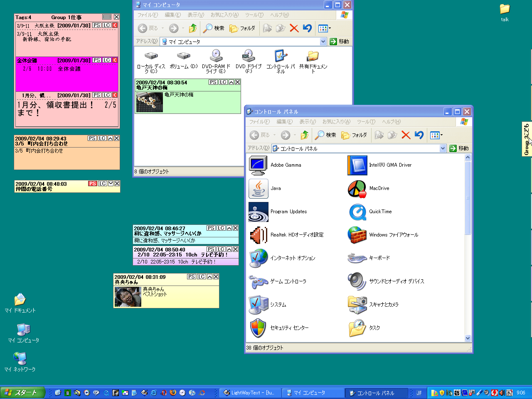The image size is (532, 399).
Task: Open the タスク scheduled tasks icon
Action: (357, 328)
